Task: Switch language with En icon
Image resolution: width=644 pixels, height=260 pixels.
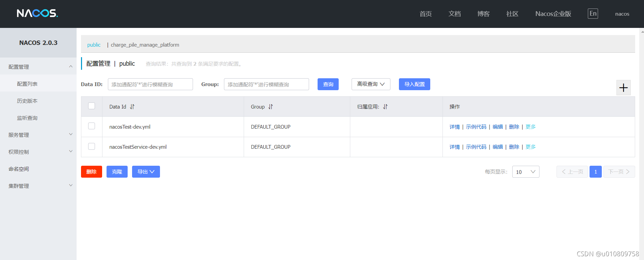Action: tap(593, 14)
